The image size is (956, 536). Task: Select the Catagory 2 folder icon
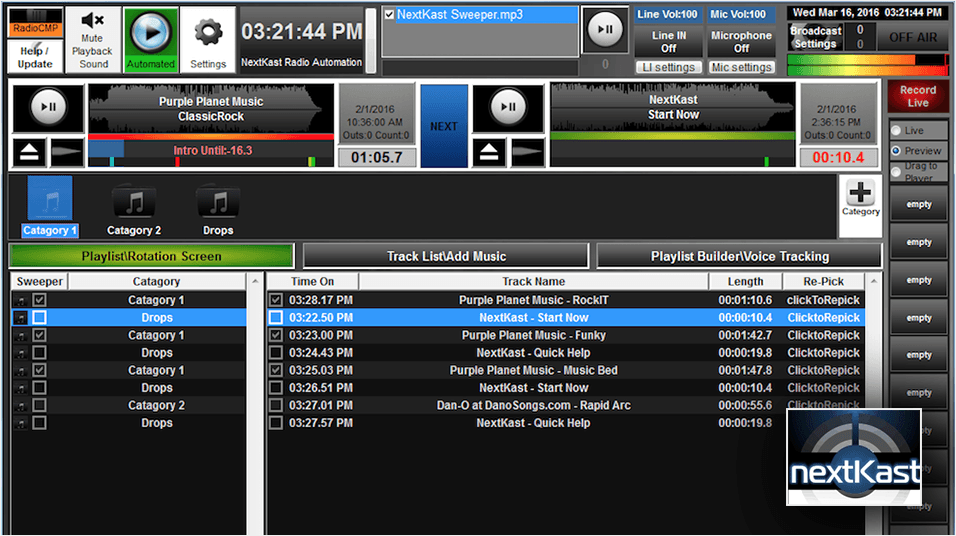coord(133,205)
